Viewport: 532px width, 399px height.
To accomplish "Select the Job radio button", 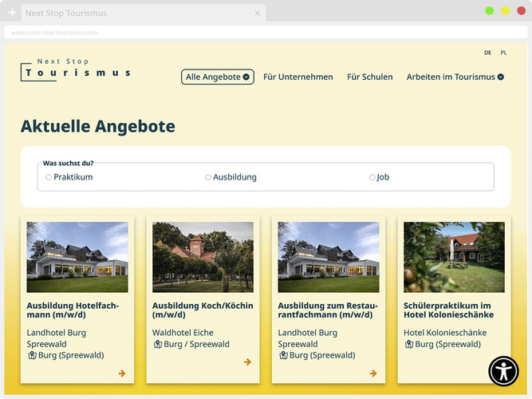I will 372,177.
